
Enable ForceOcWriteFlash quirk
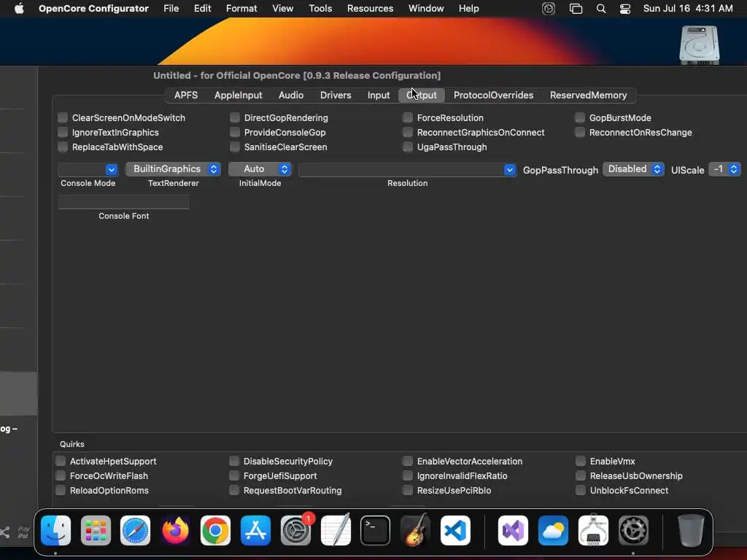click(61, 475)
